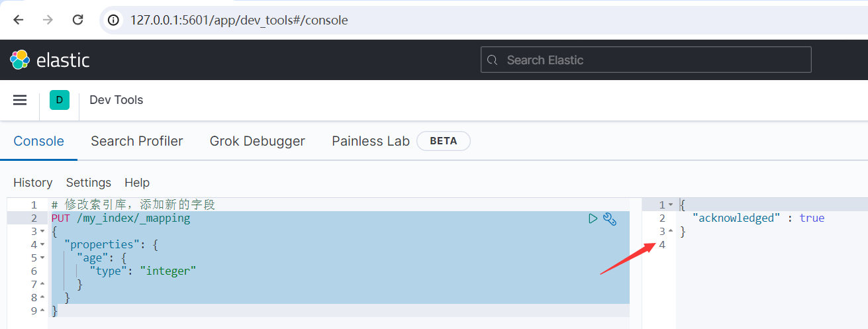Switch to the Search Profiler tab
Viewport: 868px width, 329px height.
point(137,141)
